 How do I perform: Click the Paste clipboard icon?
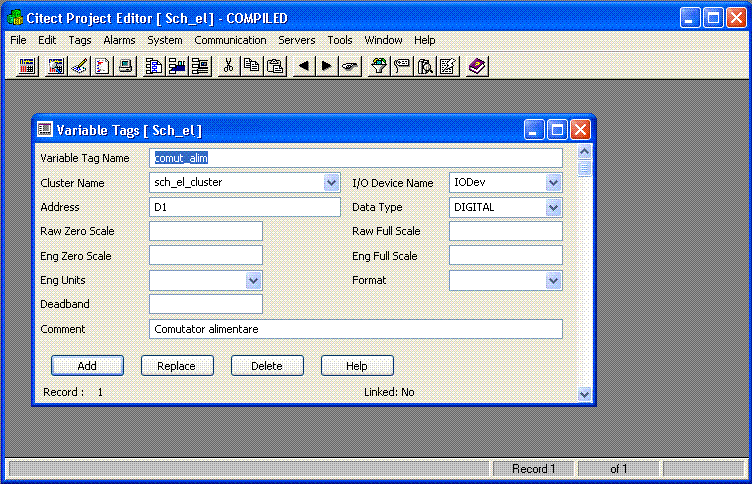click(x=274, y=66)
